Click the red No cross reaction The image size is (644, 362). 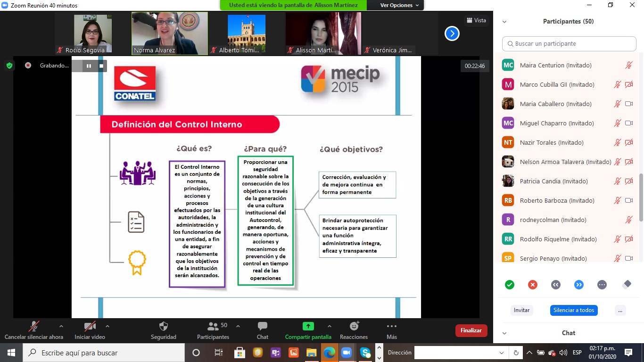click(x=533, y=285)
